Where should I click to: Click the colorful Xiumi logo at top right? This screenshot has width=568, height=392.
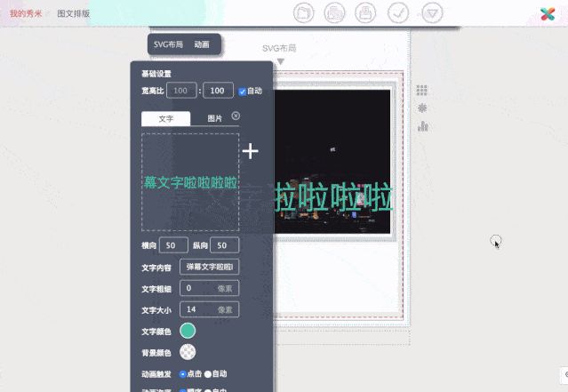[548, 13]
